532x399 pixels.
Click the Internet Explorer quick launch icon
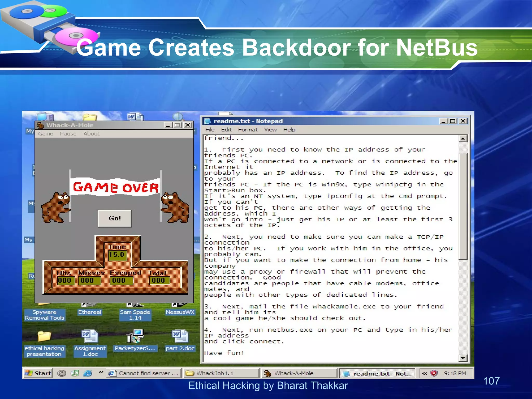pyautogui.click(x=88, y=373)
